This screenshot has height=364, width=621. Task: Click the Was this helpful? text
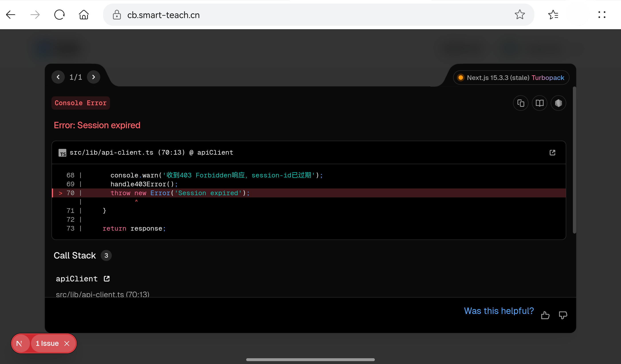pos(499,311)
